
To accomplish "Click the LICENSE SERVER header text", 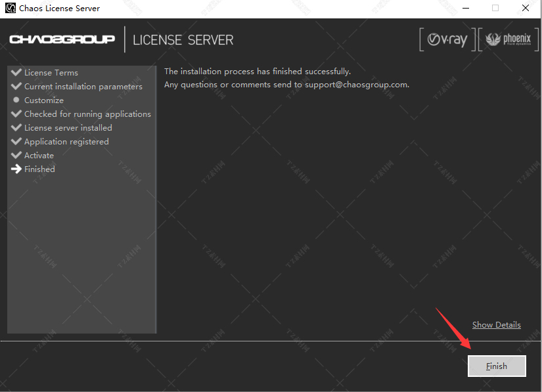I will 183,40.
